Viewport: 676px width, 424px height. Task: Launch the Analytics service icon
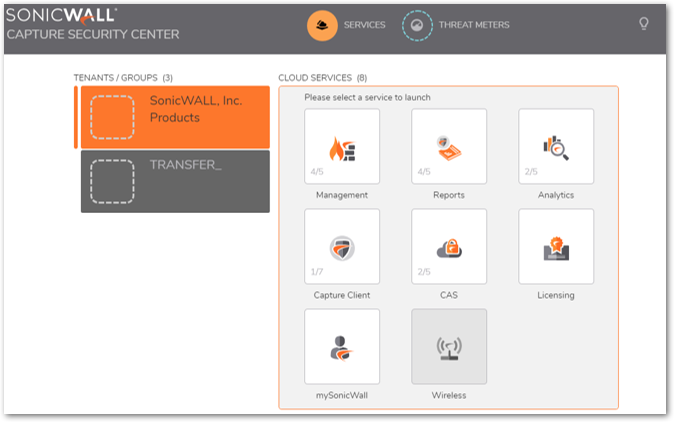click(556, 146)
